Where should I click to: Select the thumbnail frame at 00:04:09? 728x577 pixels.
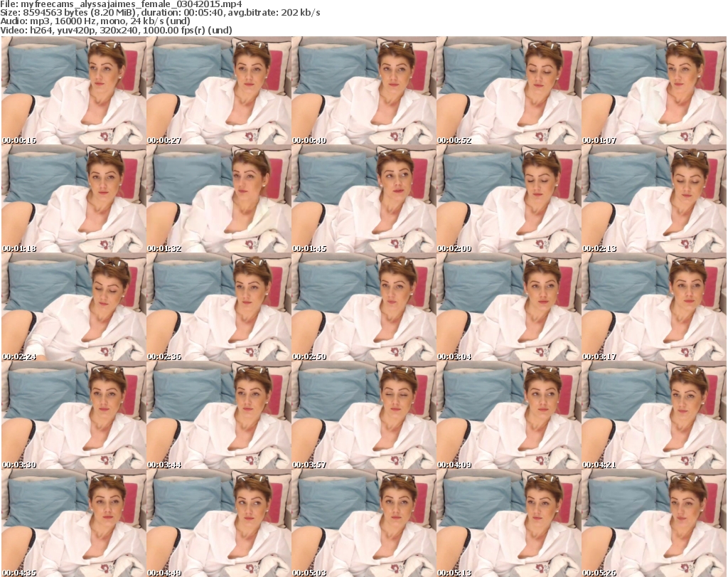coord(509,415)
